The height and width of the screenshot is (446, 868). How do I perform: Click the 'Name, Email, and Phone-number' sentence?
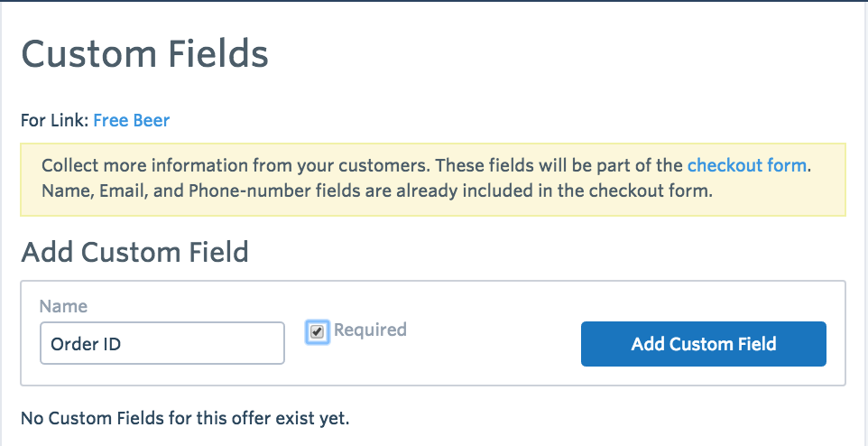click(377, 191)
